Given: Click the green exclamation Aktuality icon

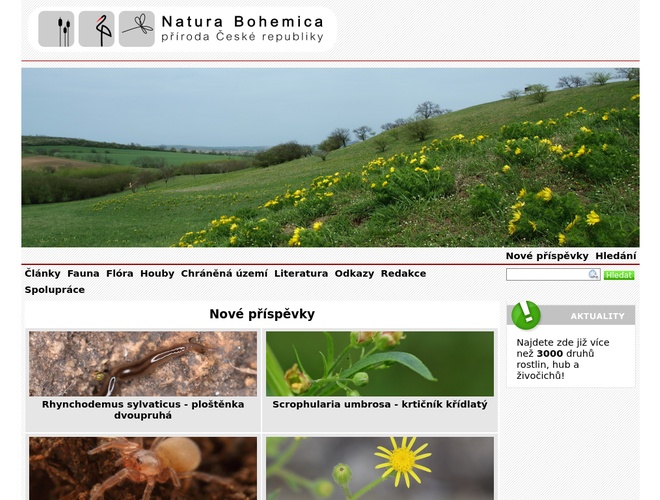Looking at the screenshot, I should 525,315.
